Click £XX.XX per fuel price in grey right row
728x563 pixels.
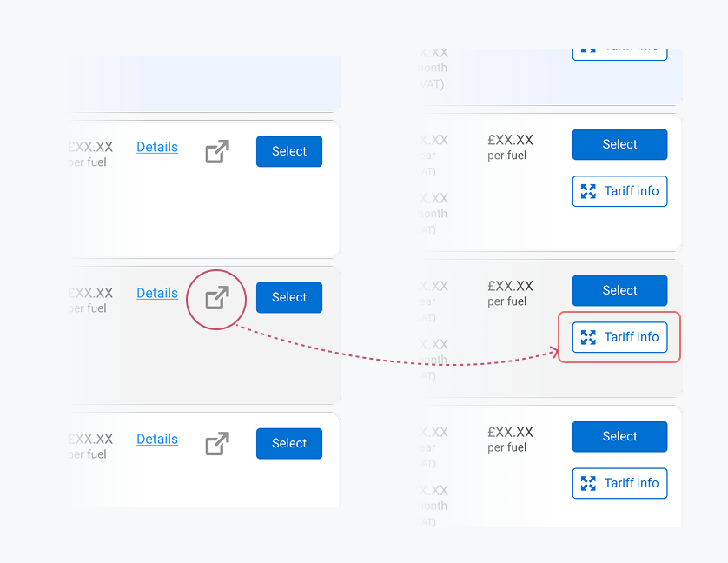click(510, 293)
